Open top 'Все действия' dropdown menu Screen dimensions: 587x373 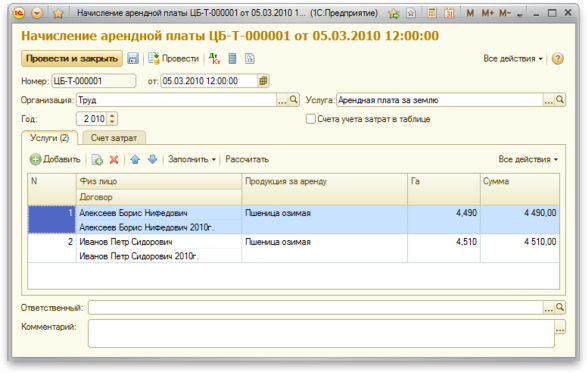click(x=513, y=59)
